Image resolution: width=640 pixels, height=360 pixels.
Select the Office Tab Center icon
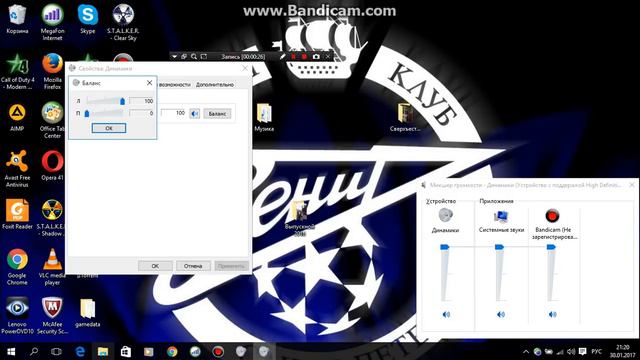pyautogui.click(x=52, y=120)
